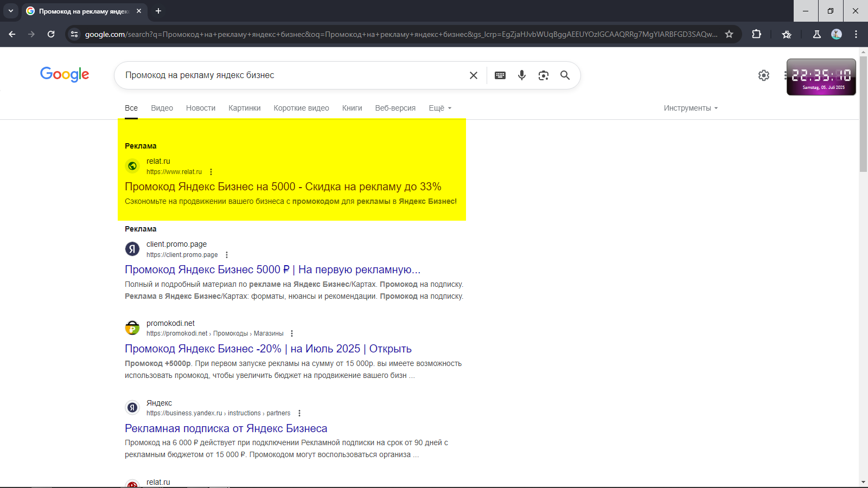Viewport: 868px width, 488px height.
Task: Bookmark this page with the star icon
Action: [x=729, y=34]
